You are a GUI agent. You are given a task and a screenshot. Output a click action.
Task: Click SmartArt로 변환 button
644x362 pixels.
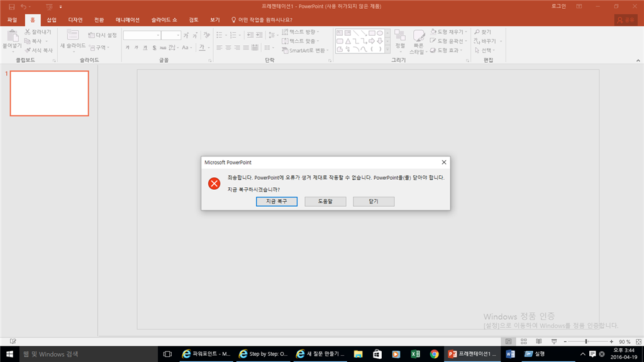(305, 50)
